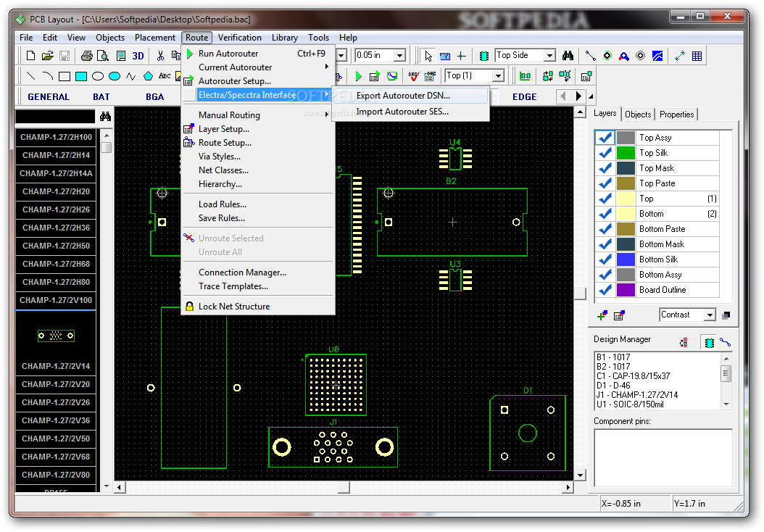Click the Top Silk green color swatch

[626, 153]
